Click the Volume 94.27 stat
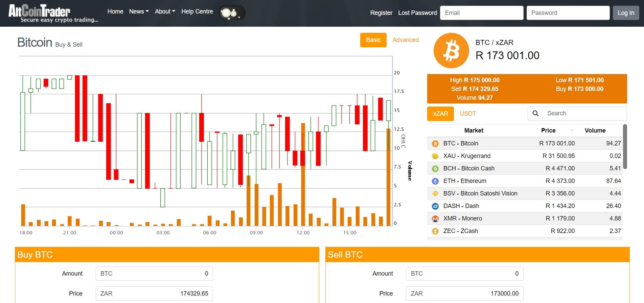The width and height of the screenshot is (644, 303). pyautogui.click(x=475, y=98)
